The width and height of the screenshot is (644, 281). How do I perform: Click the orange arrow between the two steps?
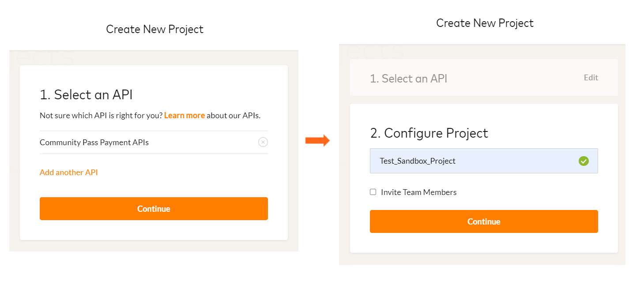(317, 141)
